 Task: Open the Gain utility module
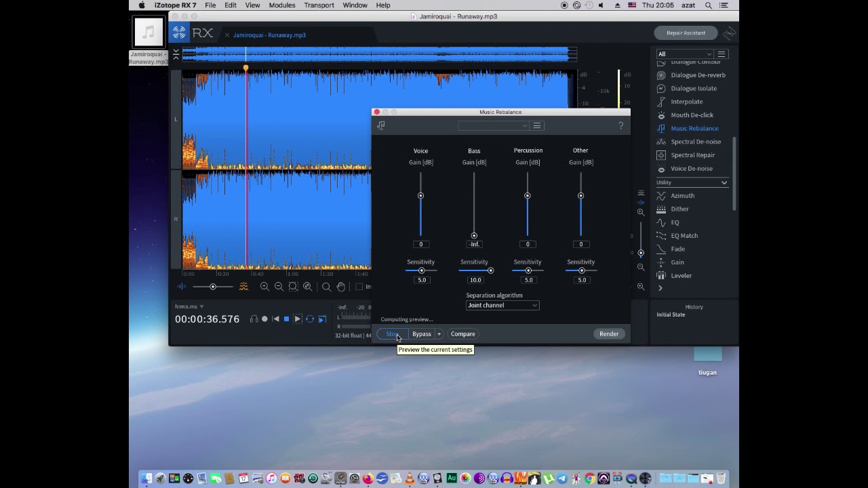671,262
